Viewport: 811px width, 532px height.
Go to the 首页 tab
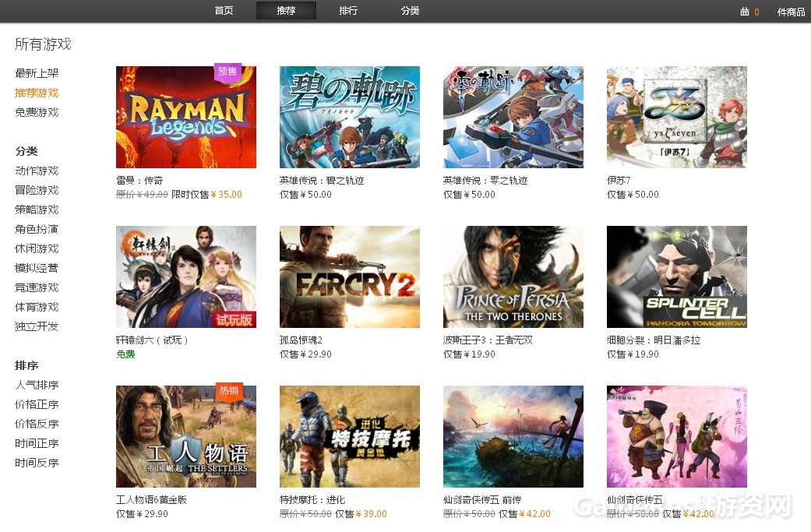[x=224, y=10]
